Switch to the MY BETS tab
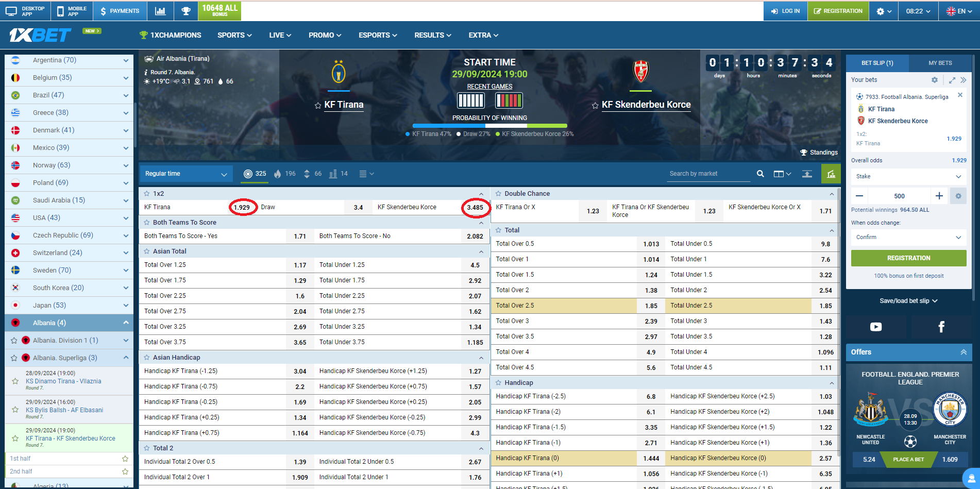980x489 pixels. [x=940, y=63]
